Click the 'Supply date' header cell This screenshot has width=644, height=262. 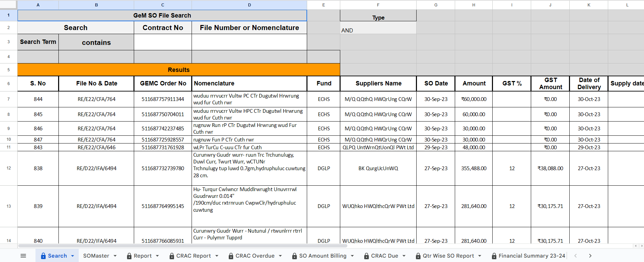click(x=626, y=83)
